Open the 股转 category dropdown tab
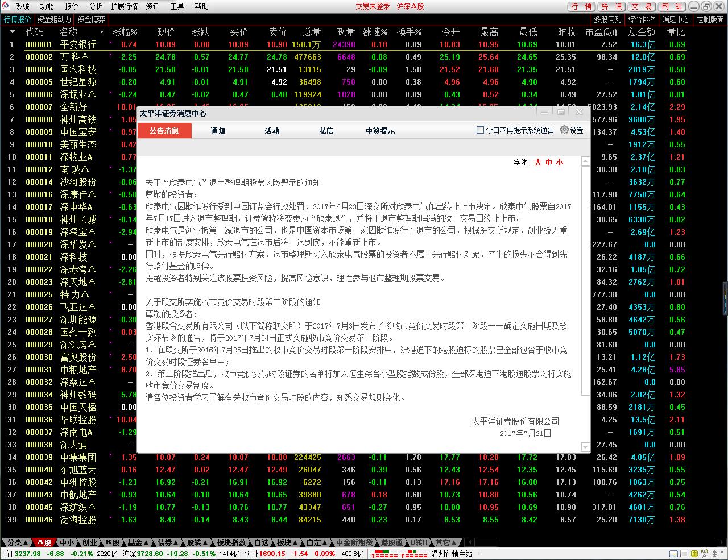Screen dimensions: 728x560 (x=198, y=542)
